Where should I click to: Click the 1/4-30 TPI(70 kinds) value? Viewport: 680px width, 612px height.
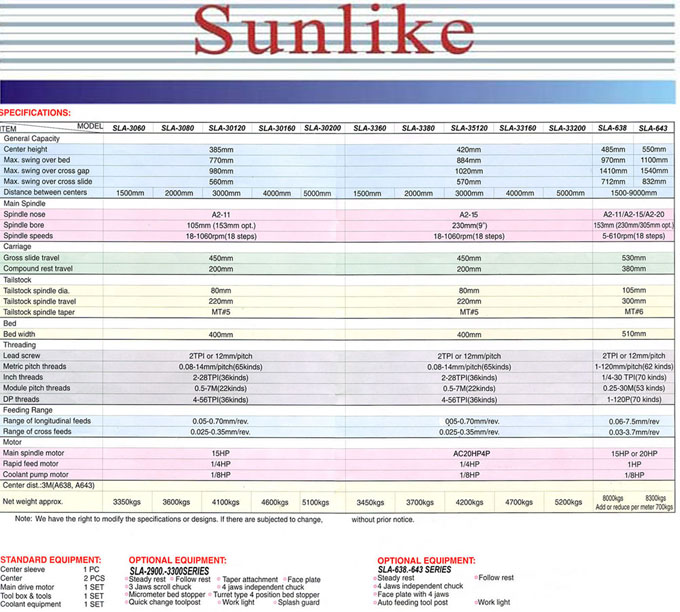634,377
